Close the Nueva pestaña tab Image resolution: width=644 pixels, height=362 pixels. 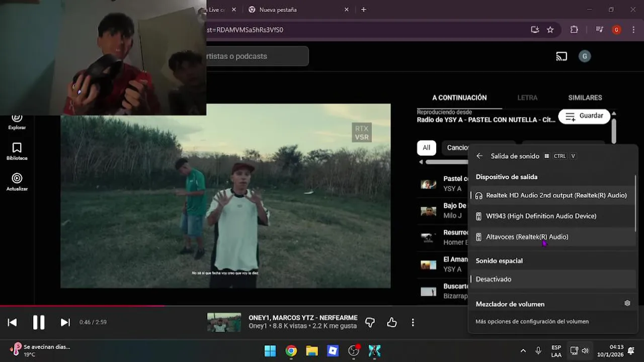(347, 10)
